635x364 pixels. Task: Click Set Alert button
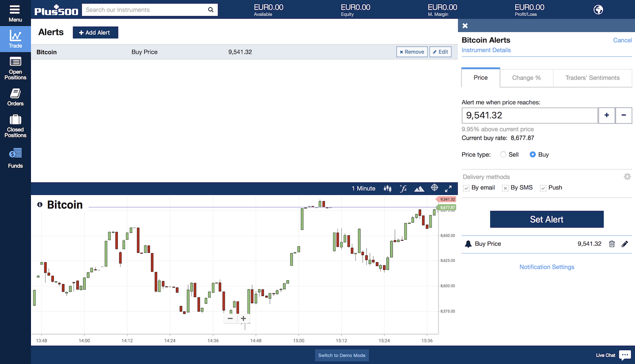coord(547,219)
